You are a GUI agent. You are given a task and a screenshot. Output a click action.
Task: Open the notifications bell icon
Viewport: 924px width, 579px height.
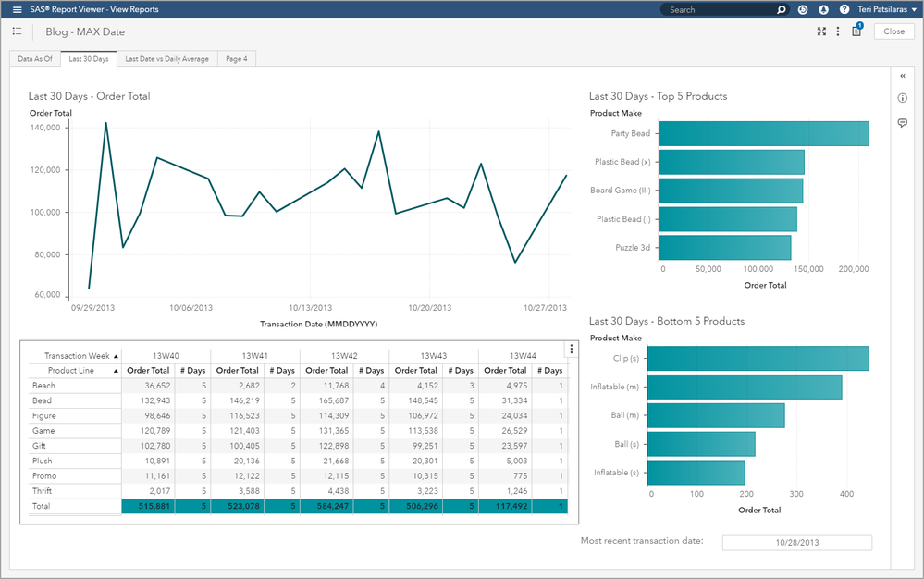[x=823, y=9]
